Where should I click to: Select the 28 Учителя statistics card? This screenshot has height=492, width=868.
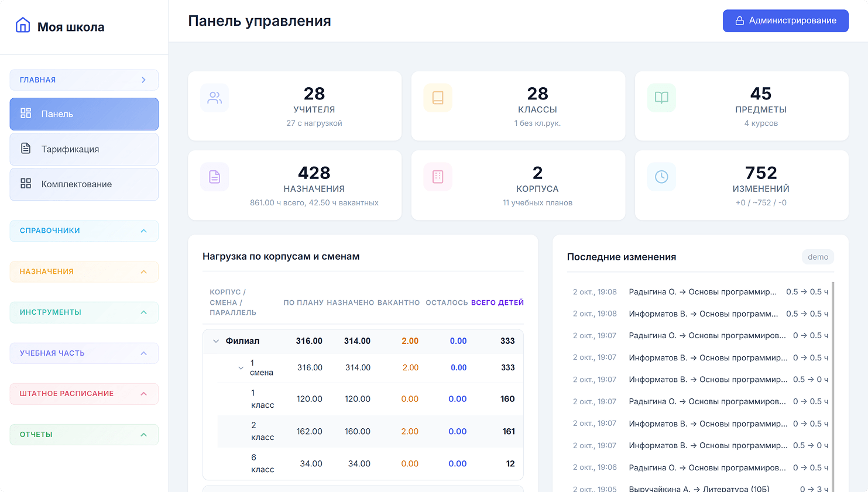click(x=295, y=106)
